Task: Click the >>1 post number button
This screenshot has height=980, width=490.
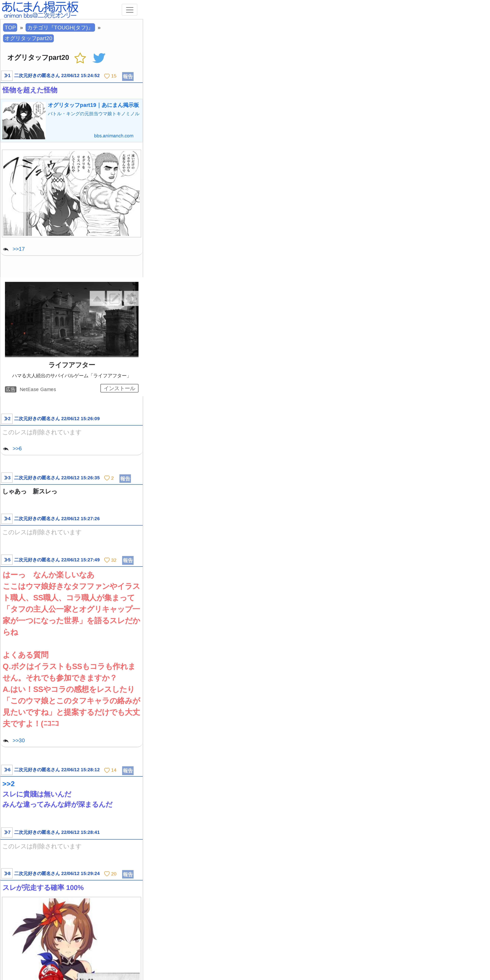Action: 7,76
